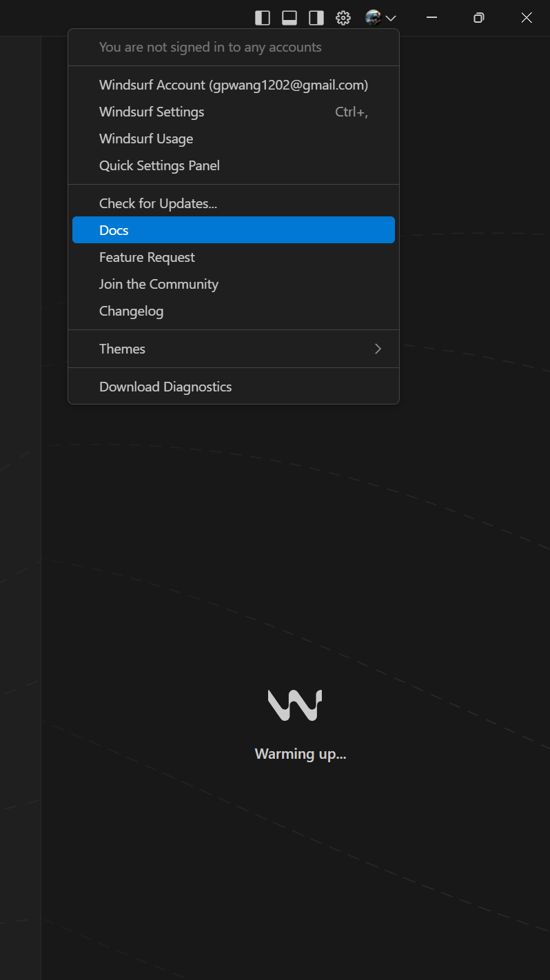The height and width of the screenshot is (980, 550).
Task: Collapse the profile menu chevron arrow
Action: coord(391,19)
